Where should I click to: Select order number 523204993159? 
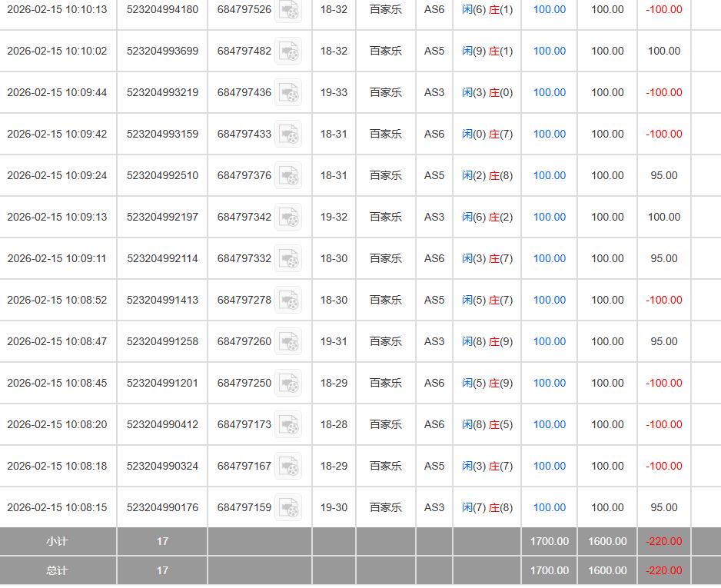tap(162, 134)
